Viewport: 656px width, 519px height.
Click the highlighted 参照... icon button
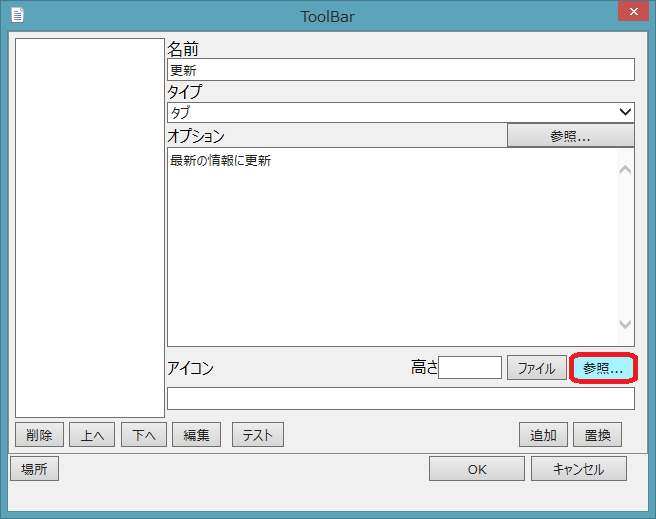pyautogui.click(x=603, y=368)
